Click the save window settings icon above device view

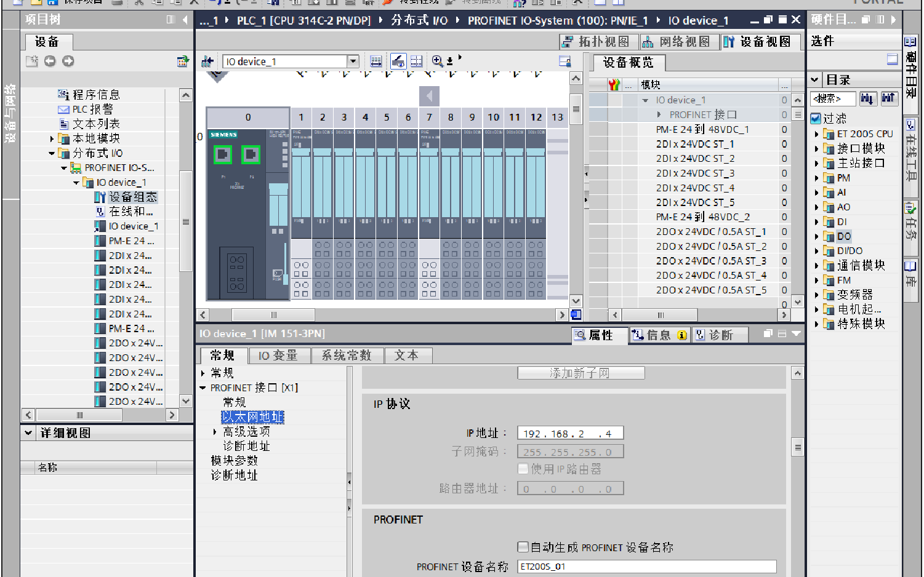564,62
